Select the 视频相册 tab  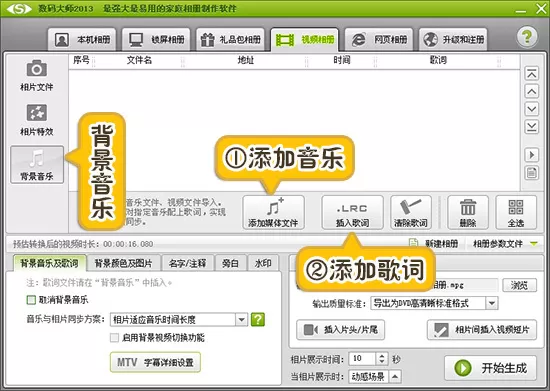pyautogui.click(x=304, y=39)
